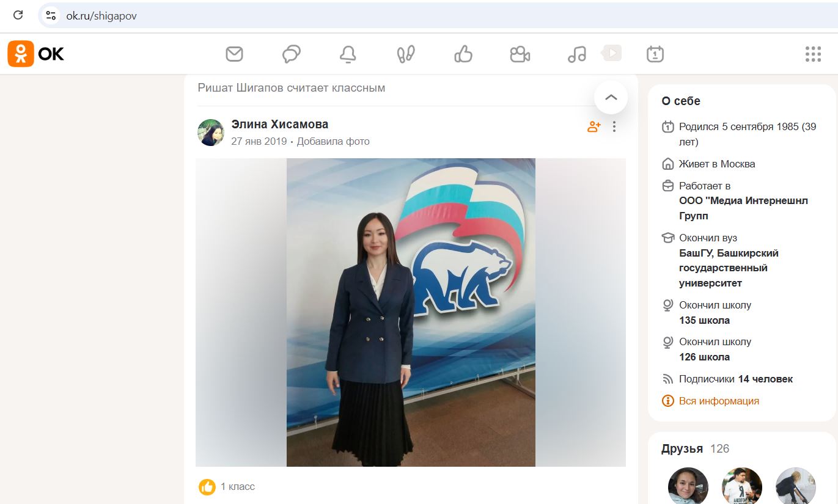
Task: Open the second friend avatar thumbnail
Action: 742,486
